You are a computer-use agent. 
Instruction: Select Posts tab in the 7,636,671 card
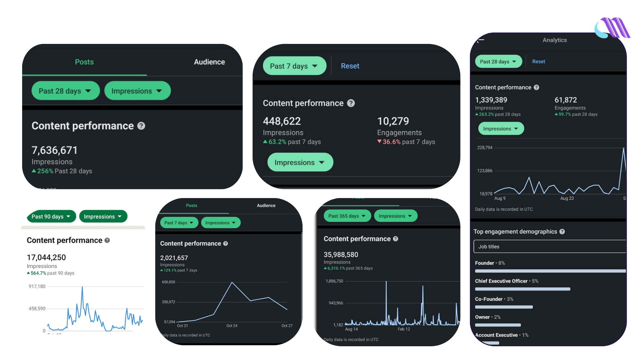tap(84, 62)
